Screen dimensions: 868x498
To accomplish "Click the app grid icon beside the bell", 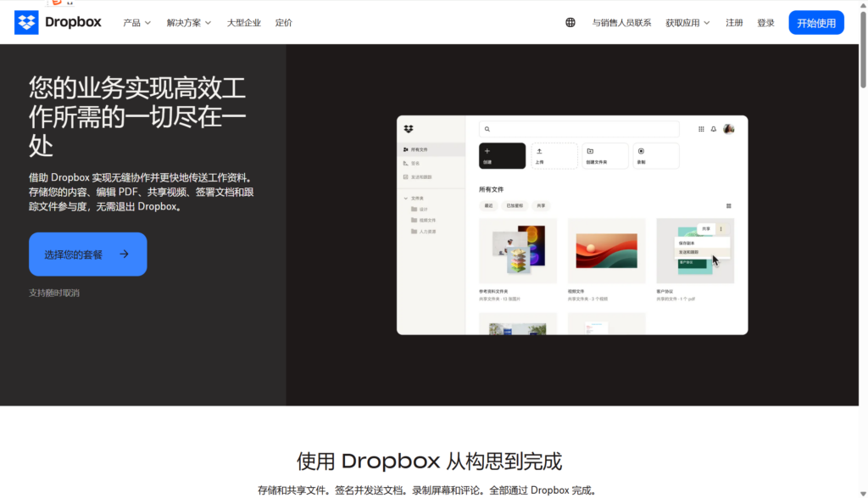I will 701,129.
